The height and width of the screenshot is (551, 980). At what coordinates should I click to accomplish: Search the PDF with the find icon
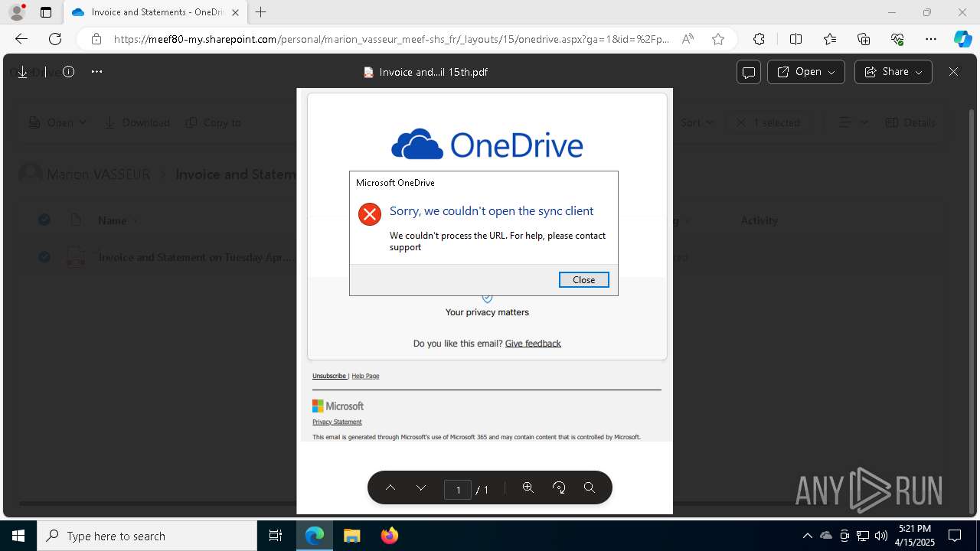(x=590, y=487)
